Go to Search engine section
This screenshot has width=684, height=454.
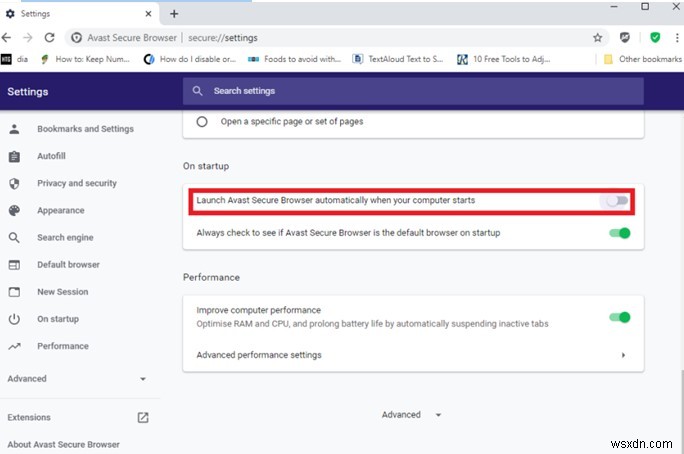point(65,238)
